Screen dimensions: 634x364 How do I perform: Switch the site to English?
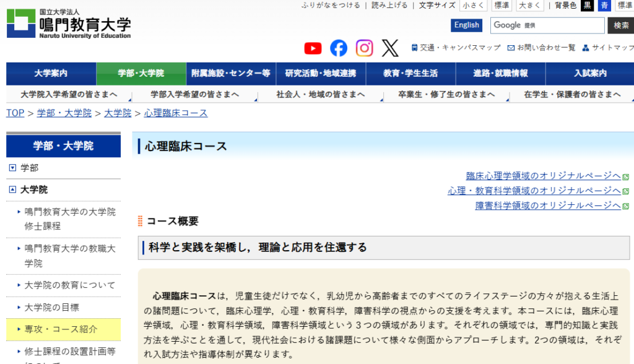click(x=466, y=25)
